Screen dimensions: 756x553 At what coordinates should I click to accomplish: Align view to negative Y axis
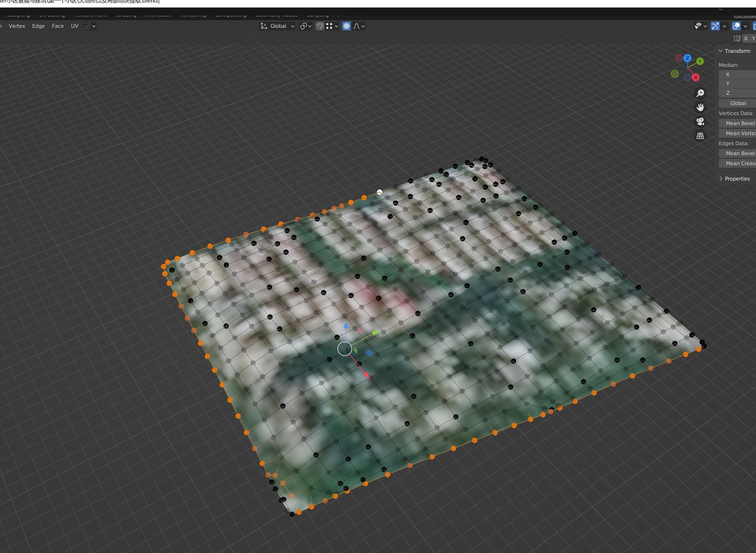pos(675,74)
